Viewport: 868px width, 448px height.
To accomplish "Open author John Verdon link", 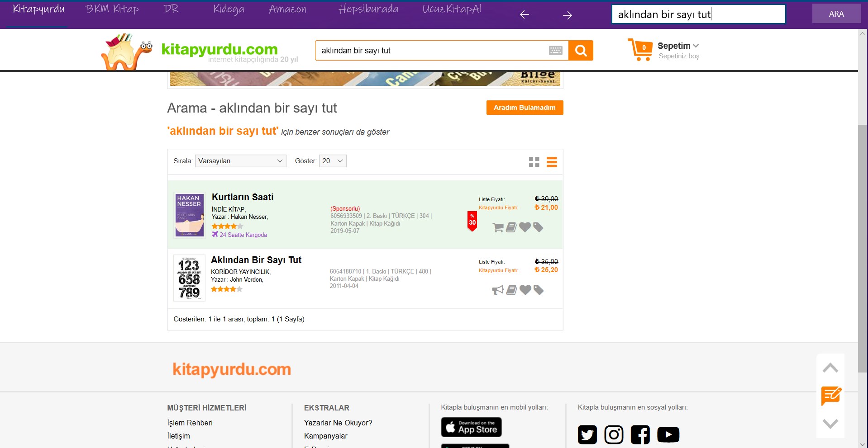I will point(246,280).
